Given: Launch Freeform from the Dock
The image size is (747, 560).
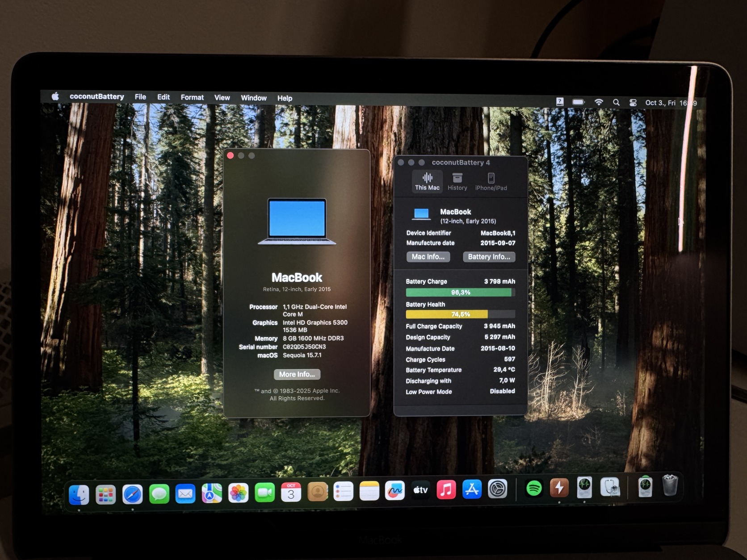Looking at the screenshot, I should point(395,490).
